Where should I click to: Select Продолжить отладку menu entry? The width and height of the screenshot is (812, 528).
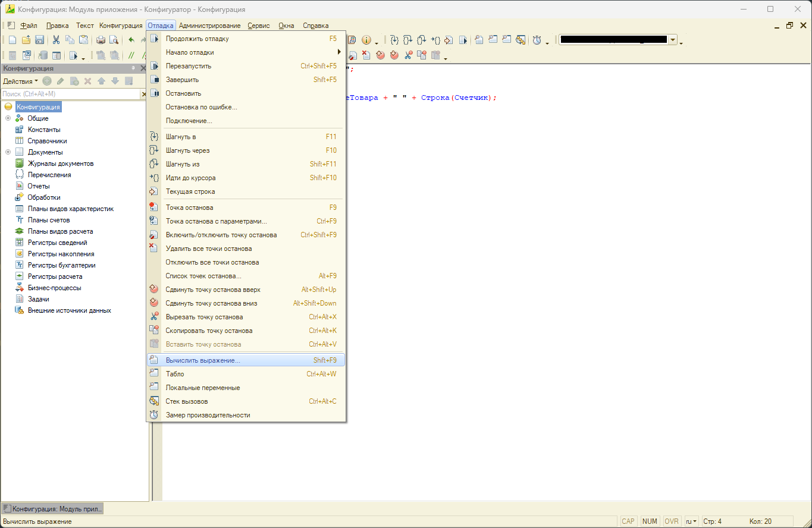(246, 39)
